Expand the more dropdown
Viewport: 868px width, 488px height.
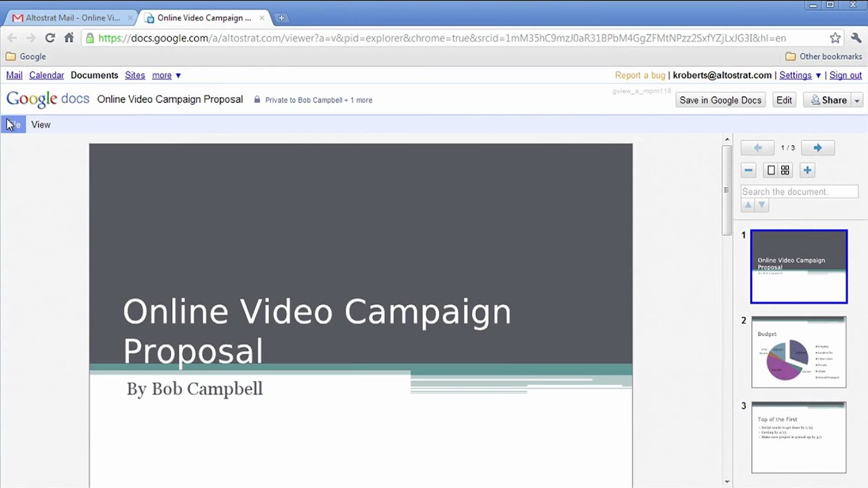click(166, 75)
